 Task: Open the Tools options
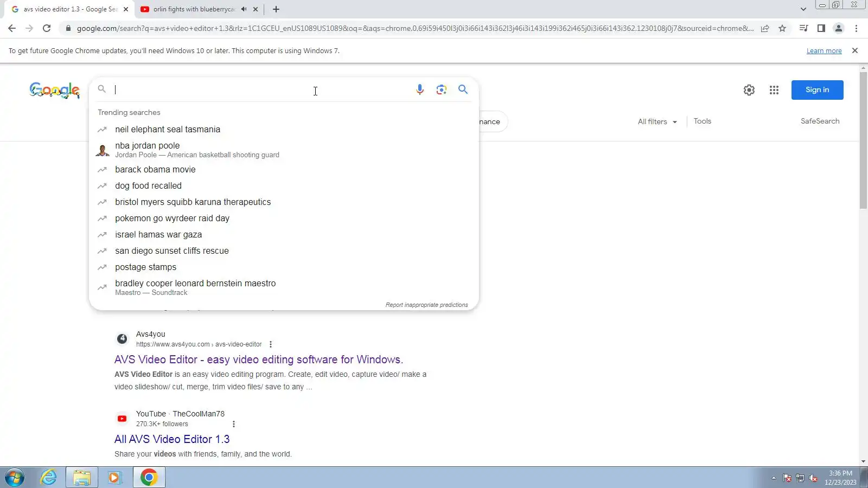click(x=703, y=121)
